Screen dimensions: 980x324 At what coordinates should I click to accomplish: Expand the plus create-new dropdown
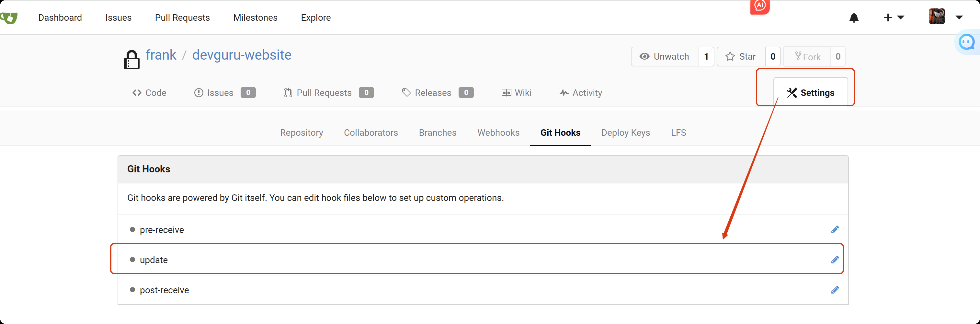[x=893, y=17]
